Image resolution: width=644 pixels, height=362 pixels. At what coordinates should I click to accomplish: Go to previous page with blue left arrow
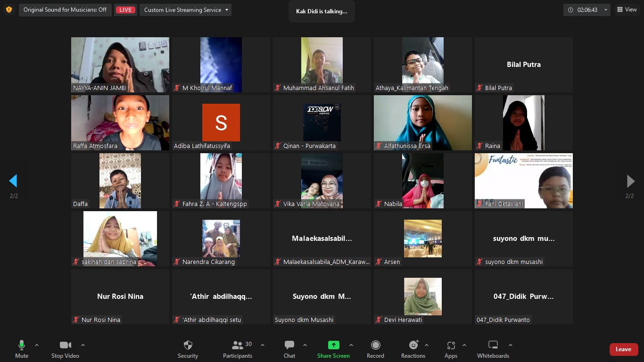[x=13, y=181]
